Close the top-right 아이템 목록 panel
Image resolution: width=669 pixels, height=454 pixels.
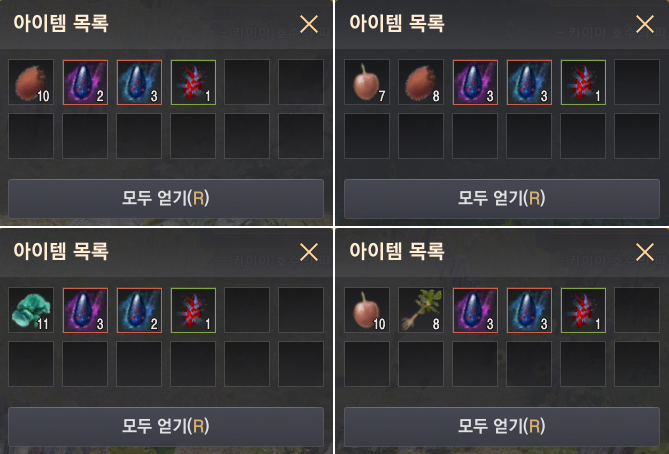pyautogui.click(x=645, y=24)
